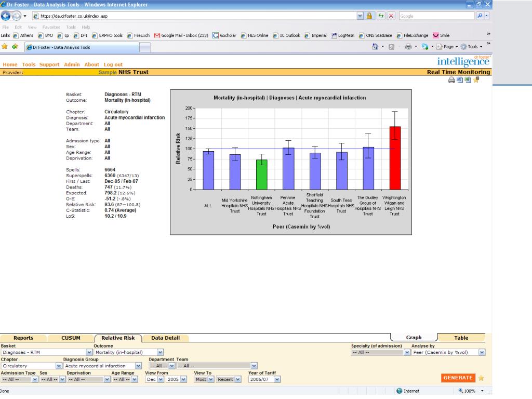The image size is (532, 399).
Task: Click the GENERATE button
Action: point(458,378)
